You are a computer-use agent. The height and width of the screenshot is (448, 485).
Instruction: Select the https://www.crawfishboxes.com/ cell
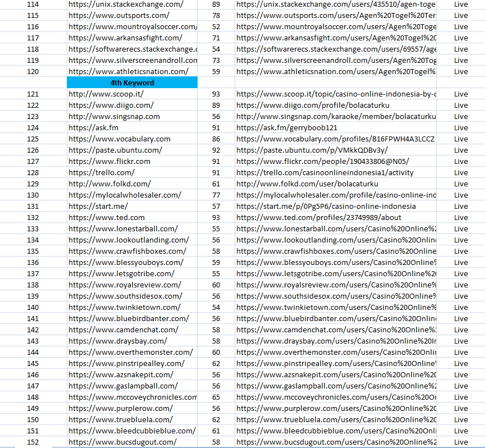coord(132,251)
